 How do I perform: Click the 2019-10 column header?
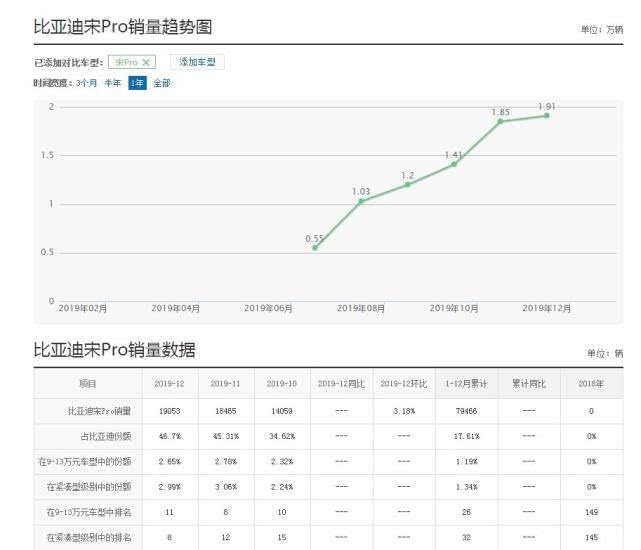[282, 384]
